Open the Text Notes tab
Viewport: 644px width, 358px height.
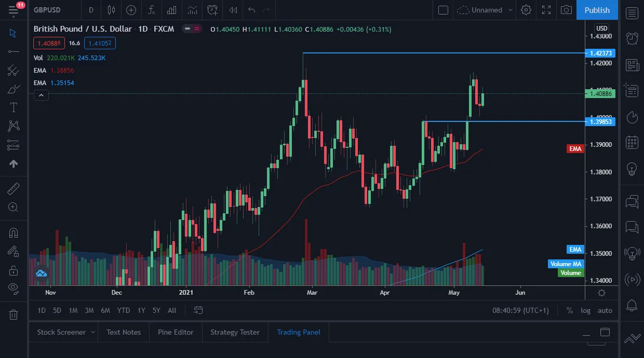tap(124, 332)
